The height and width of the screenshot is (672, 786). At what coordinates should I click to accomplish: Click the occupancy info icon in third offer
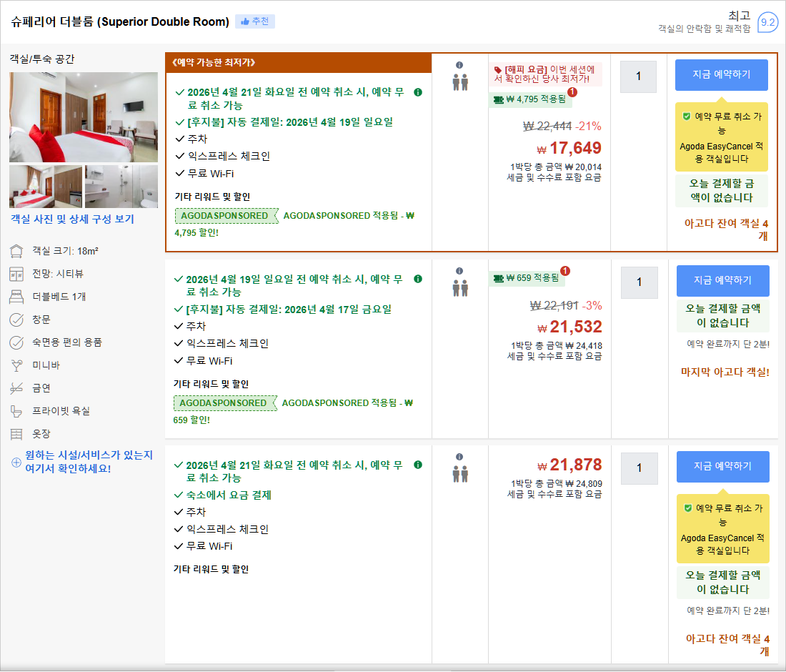pos(459,457)
